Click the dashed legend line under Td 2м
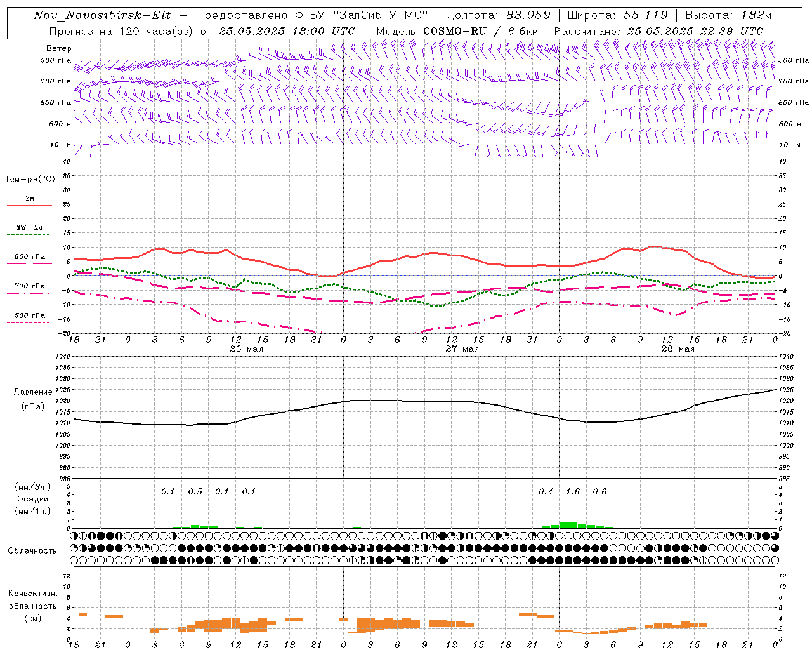The height and width of the screenshot is (650, 812). point(29,235)
